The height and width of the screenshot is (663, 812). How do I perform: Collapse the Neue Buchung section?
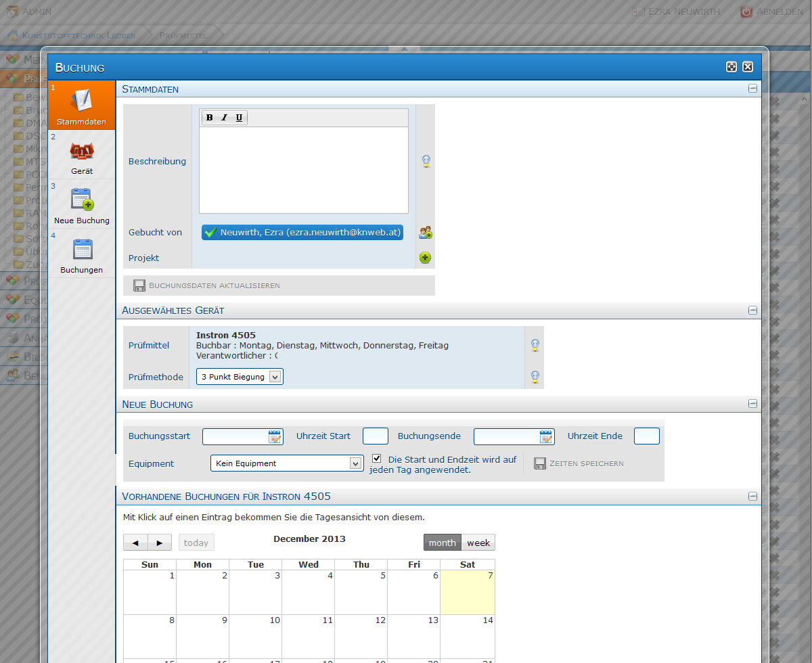(x=752, y=404)
